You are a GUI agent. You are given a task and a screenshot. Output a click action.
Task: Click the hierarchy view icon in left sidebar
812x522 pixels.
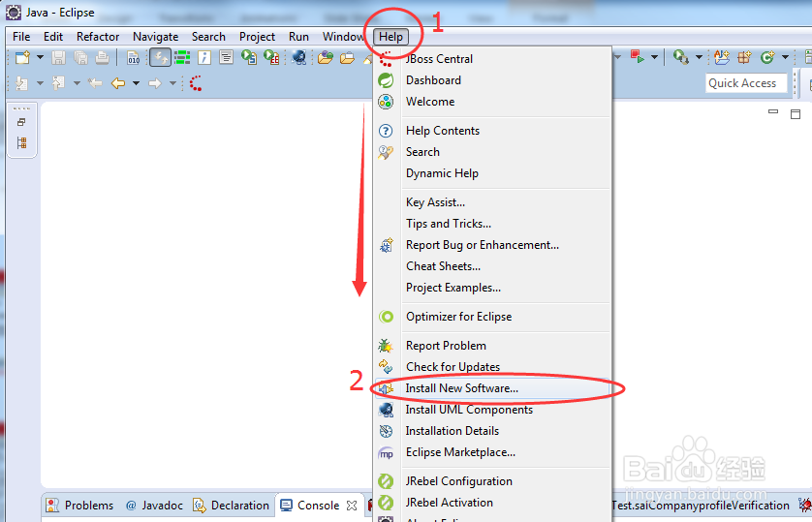21,142
